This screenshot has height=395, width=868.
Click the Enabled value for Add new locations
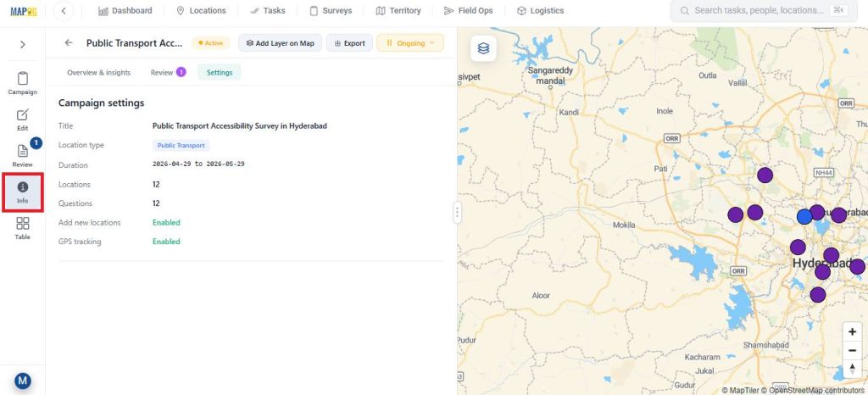(167, 222)
